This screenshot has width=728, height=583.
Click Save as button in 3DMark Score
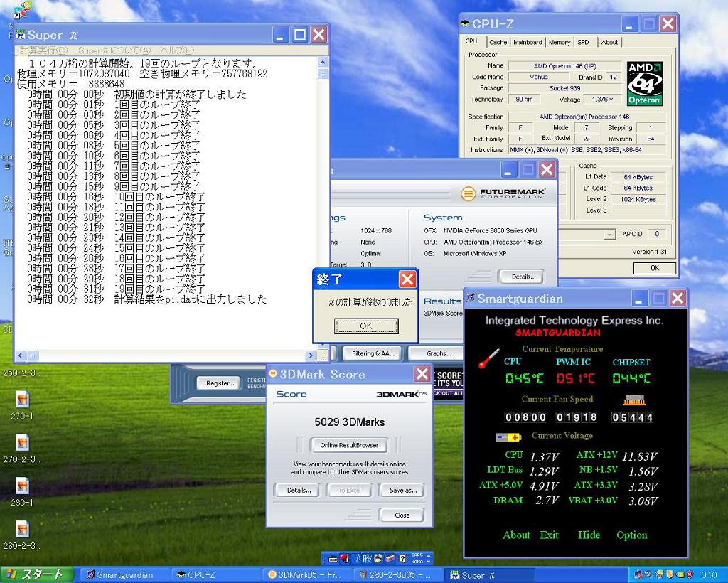pos(402,490)
